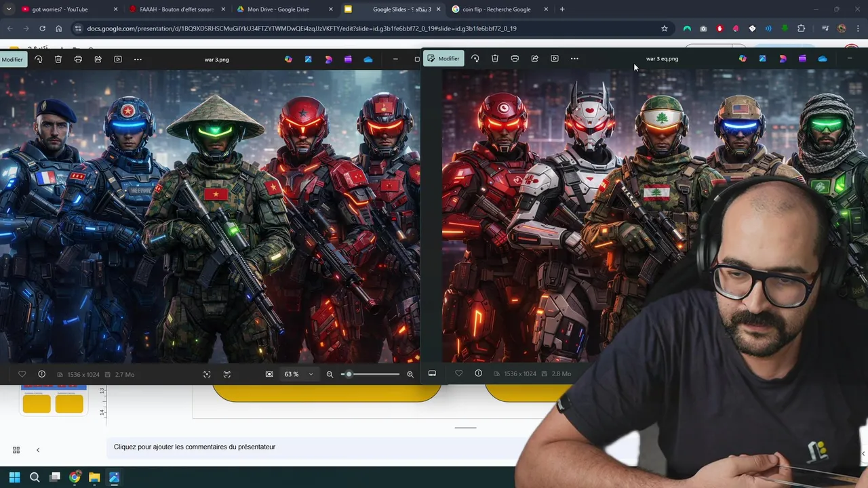The image size is (868, 488).
Task: Open Photos app from the taskbar
Action: click(x=114, y=477)
